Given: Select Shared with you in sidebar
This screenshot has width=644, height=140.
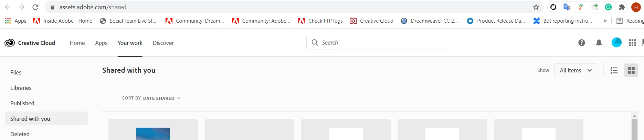Looking at the screenshot, I should click(46, 118).
